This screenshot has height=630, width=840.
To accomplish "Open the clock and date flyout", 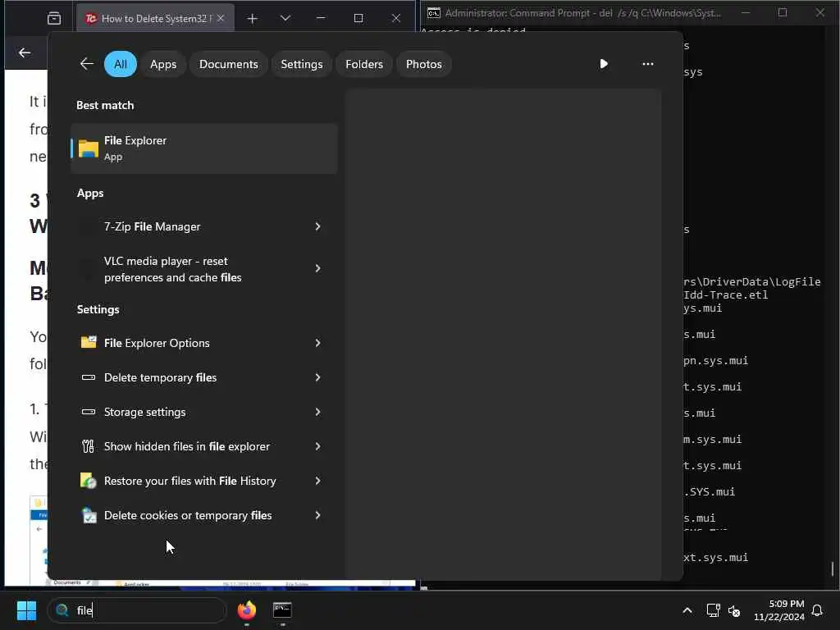I will point(779,610).
